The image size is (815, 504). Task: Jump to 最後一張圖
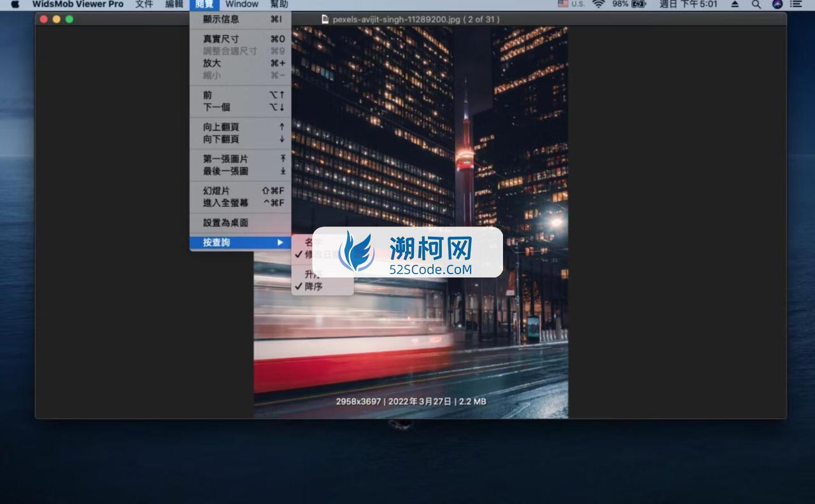click(240, 171)
